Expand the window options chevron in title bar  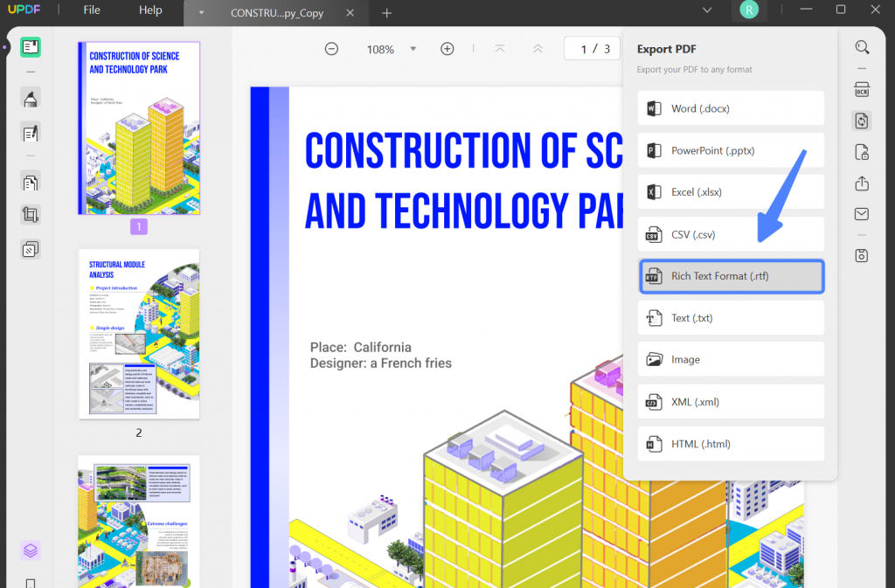click(x=707, y=10)
